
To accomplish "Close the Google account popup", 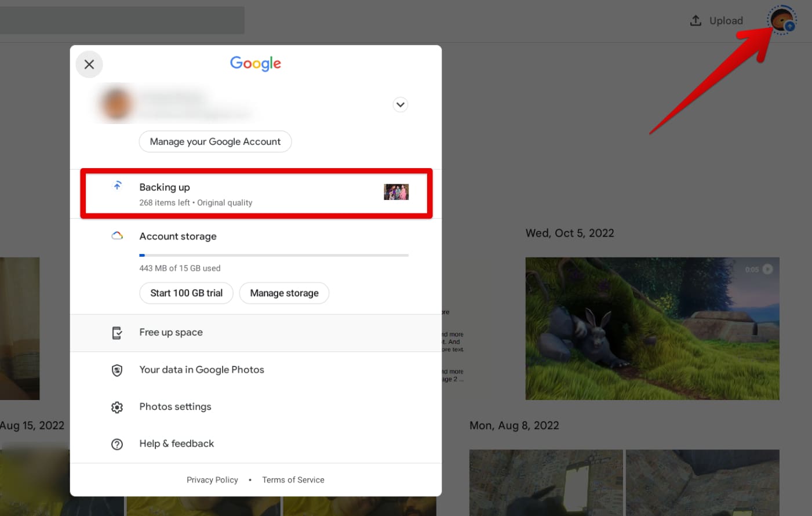I will (89, 64).
